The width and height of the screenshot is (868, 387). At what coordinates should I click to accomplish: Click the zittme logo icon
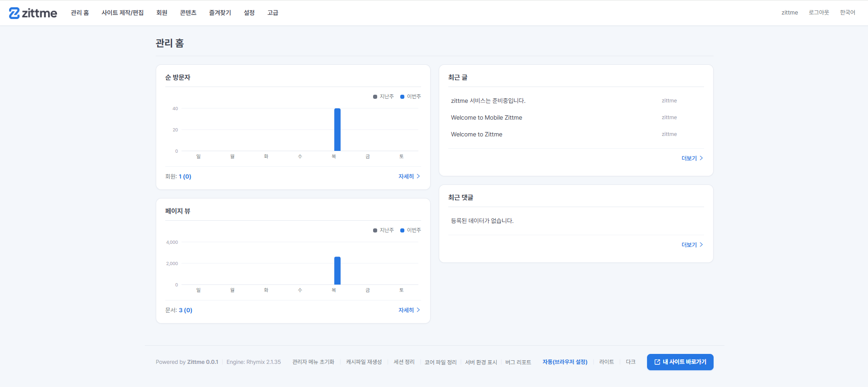[14, 13]
